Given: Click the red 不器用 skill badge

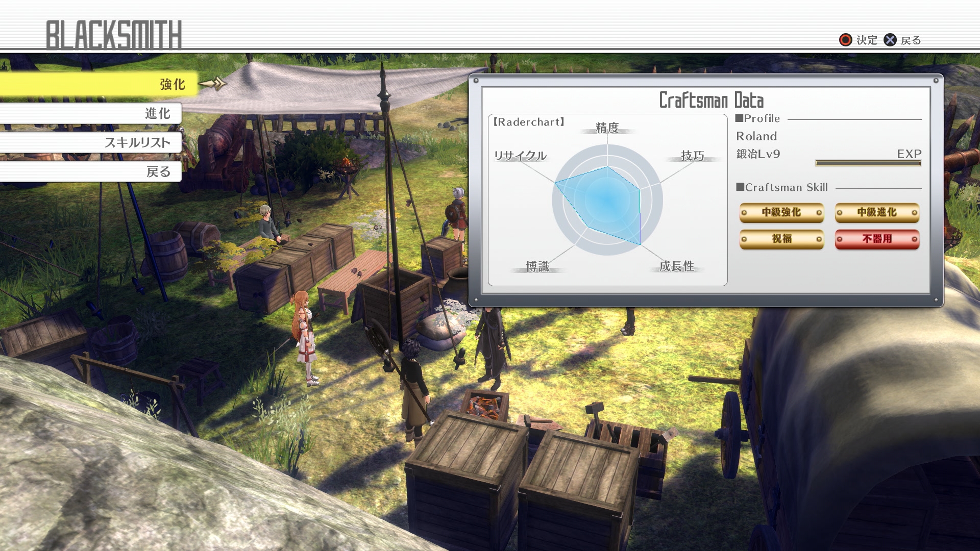Looking at the screenshot, I should pos(877,239).
